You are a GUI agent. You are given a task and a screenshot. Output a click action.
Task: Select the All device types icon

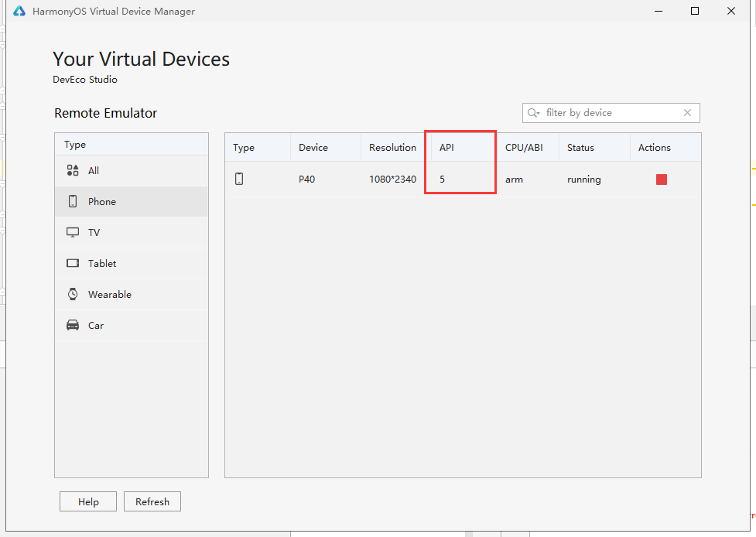click(x=73, y=170)
